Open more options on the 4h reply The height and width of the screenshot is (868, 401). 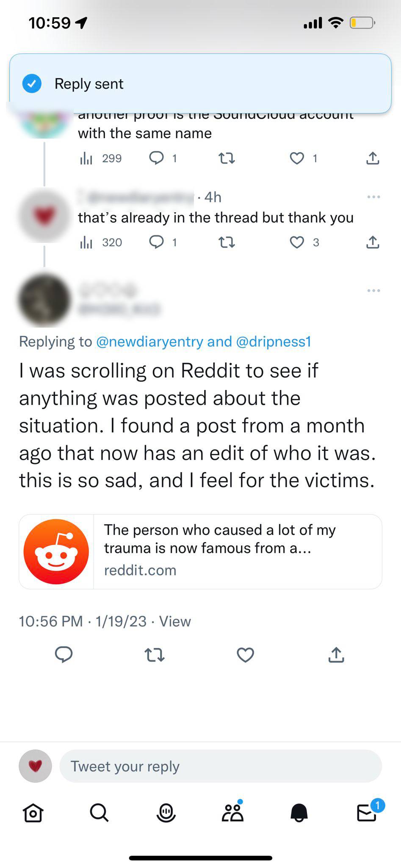pyautogui.click(x=373, y=197)
